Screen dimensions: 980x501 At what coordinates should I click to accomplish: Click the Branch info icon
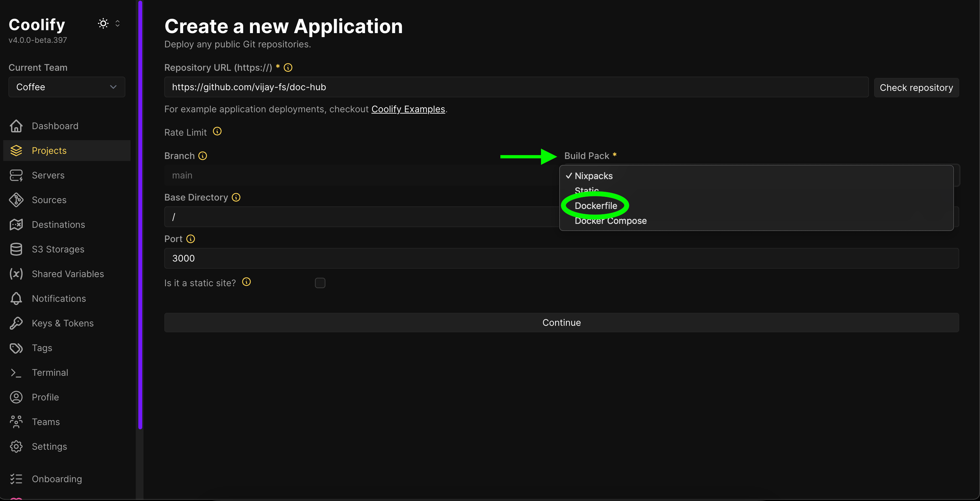point(203,156)
